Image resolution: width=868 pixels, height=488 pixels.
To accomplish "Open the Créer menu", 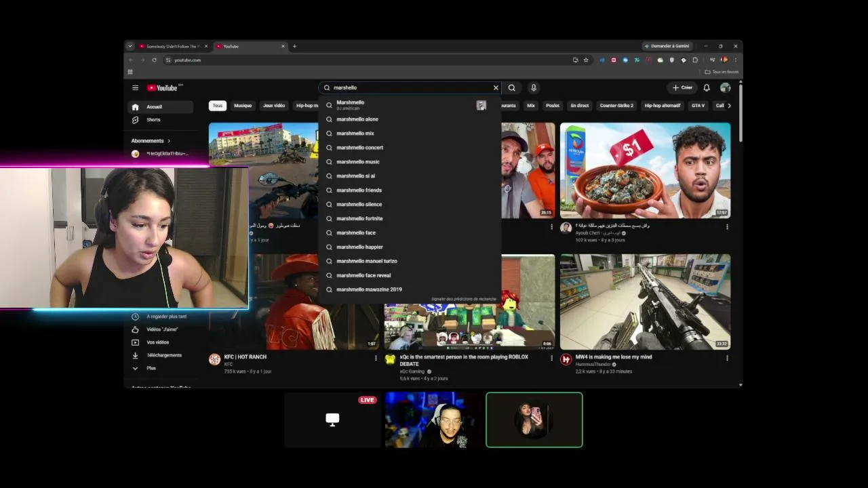I will [682, 87].
